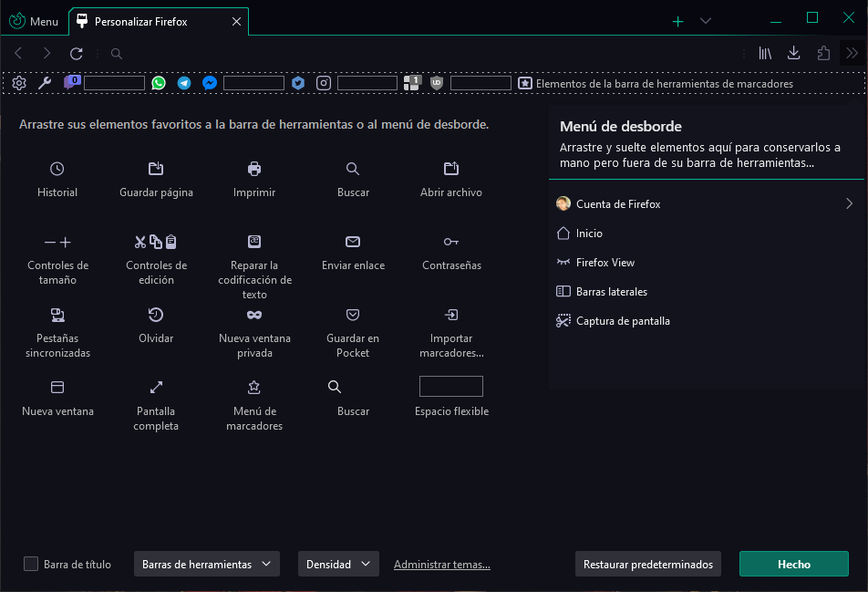
Task: Open the Telegram toolbar icon
Action: (x=184, y=83)
